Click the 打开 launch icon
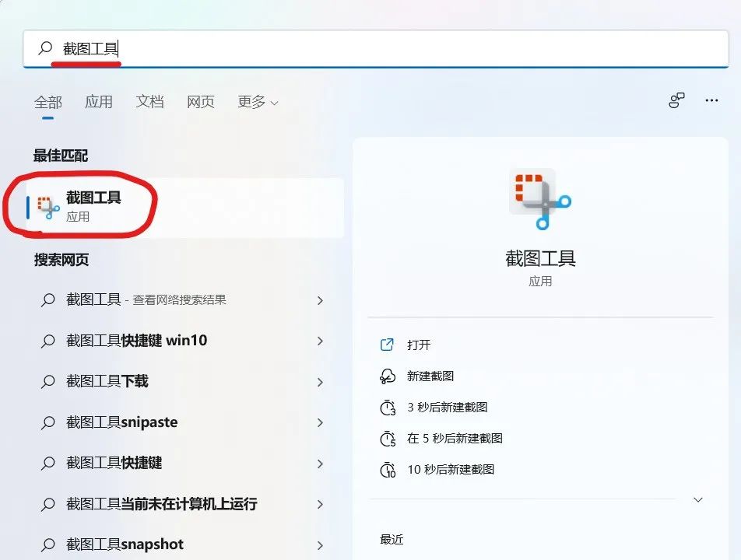Image resolution: width=741 pixels, height=560 pixels. pyautogui.click(x=388, y=345)
